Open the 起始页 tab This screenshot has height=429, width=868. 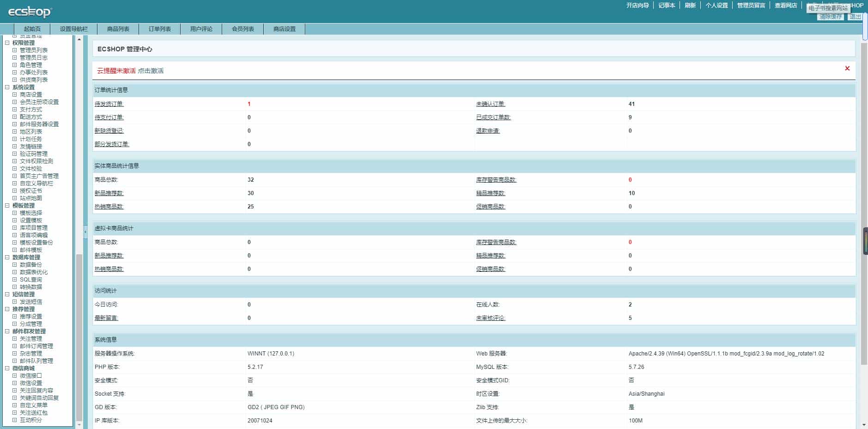[x=32, y=29]
